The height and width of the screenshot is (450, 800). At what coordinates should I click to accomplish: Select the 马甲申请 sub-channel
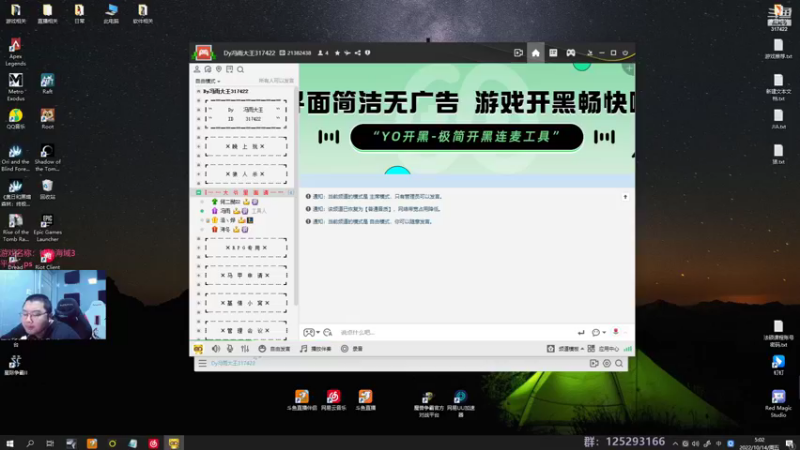pos(245,275)
